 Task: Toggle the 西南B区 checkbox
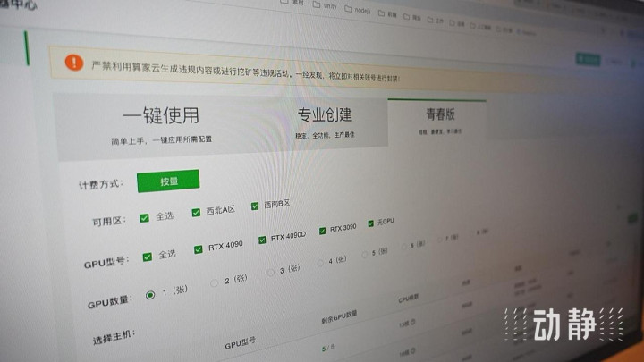tap(255, 206)
